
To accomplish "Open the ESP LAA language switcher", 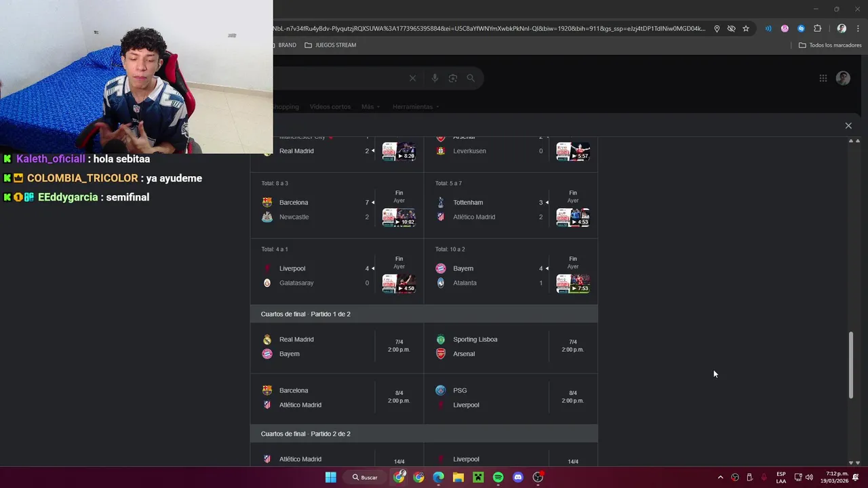I will [x=781, y=477].
